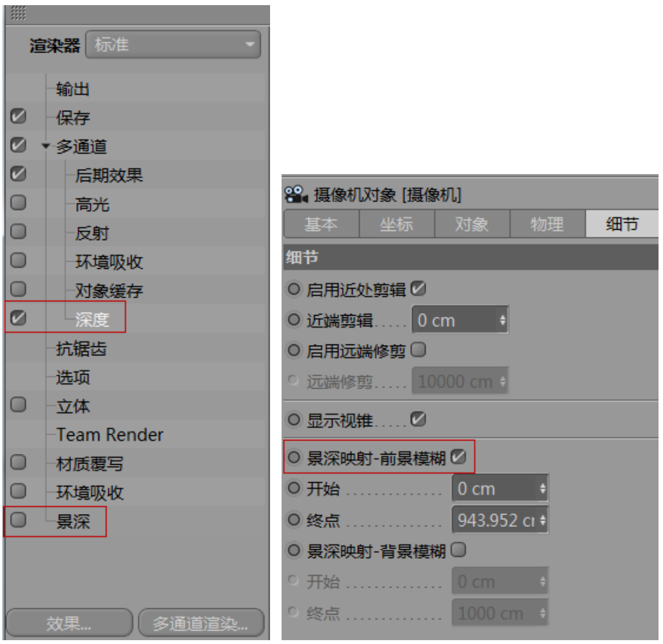The width and height of the screenshot is (663, 644).
Task: Select the 高光 pass item
Action: click(x=92, y=204)
